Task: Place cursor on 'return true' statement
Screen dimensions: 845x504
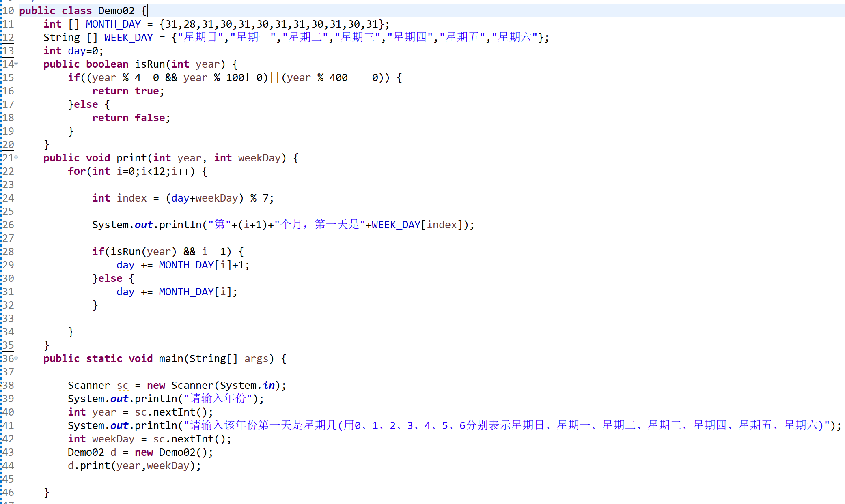Action: pos(128,91)
